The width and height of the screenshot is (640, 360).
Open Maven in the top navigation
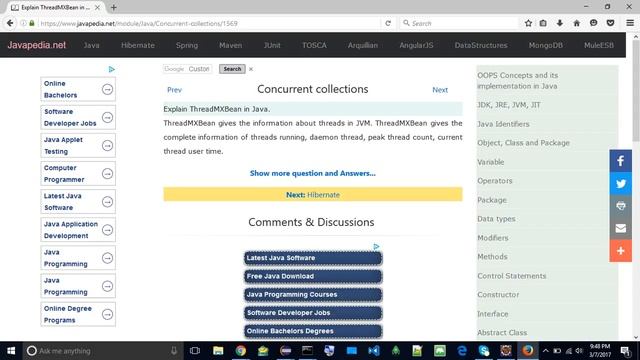pyautogui.click(x=231, y=45)
